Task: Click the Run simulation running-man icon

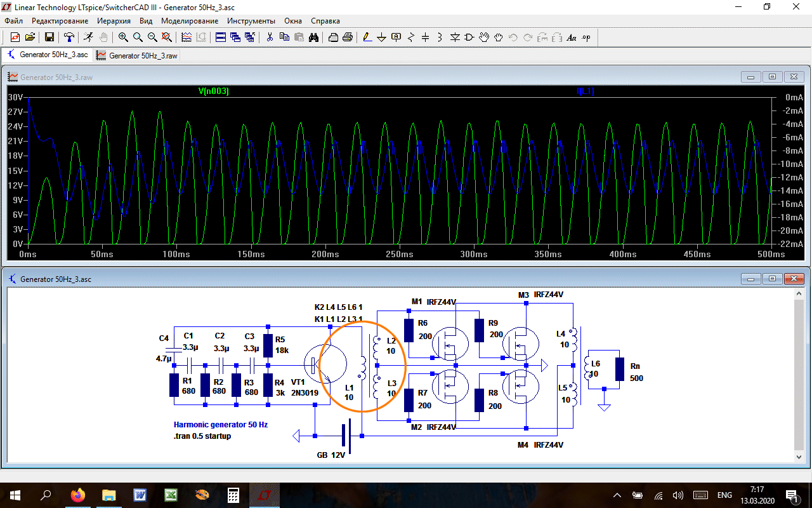Action: click(x=89, y=37)
